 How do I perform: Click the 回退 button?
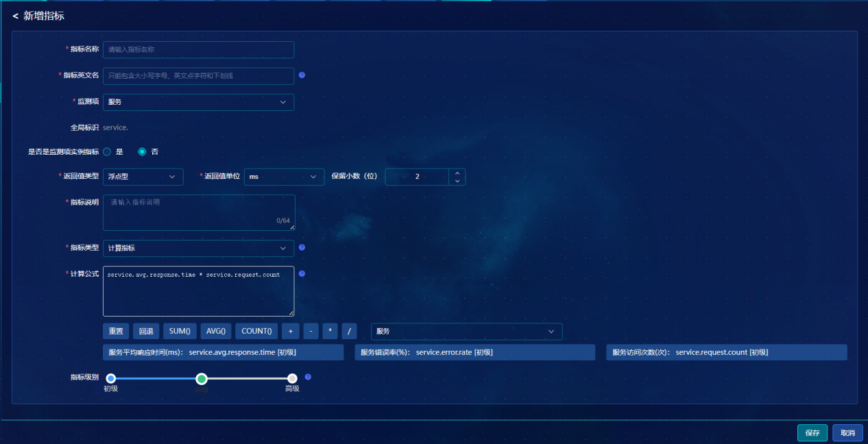coord(145,332)
